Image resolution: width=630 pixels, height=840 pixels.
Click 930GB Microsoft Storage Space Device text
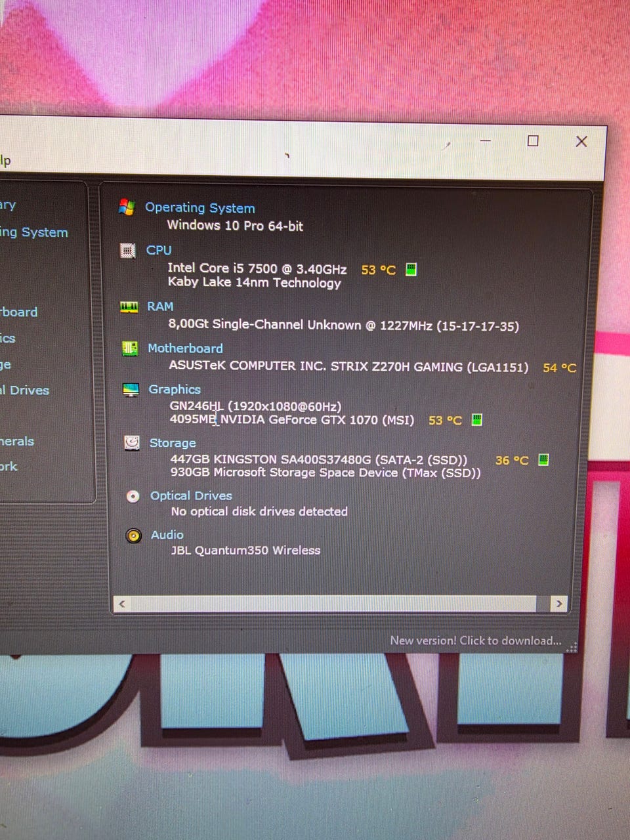click(325, 472)
